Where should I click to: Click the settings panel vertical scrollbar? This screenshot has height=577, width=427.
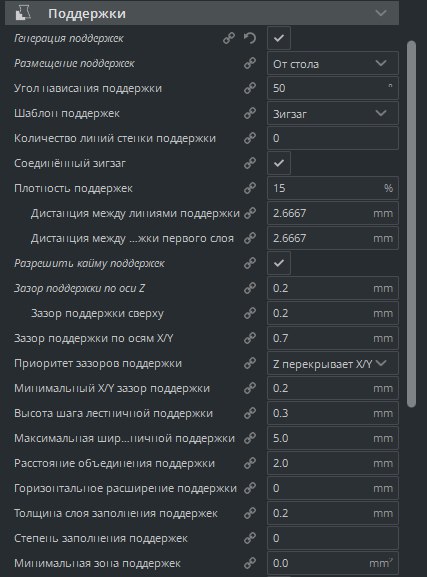[x=412, y=224]
